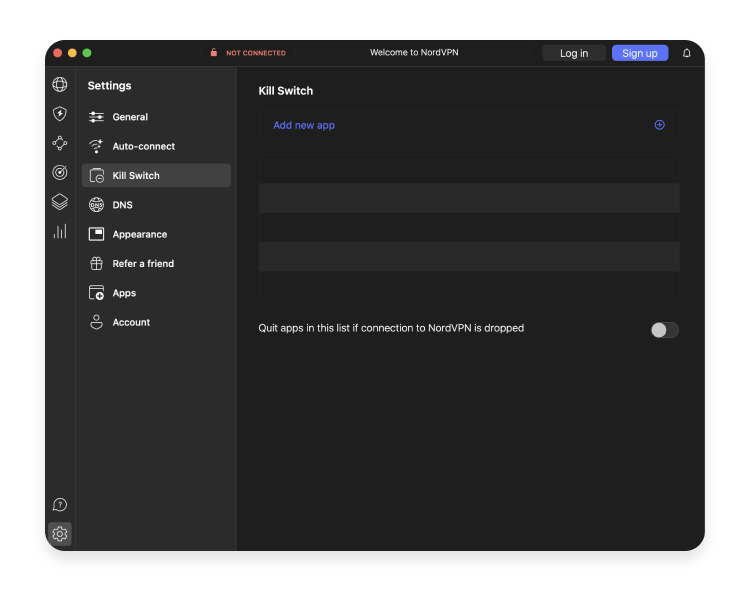
Task: Click the Sign up button
Action: [640, 53]
